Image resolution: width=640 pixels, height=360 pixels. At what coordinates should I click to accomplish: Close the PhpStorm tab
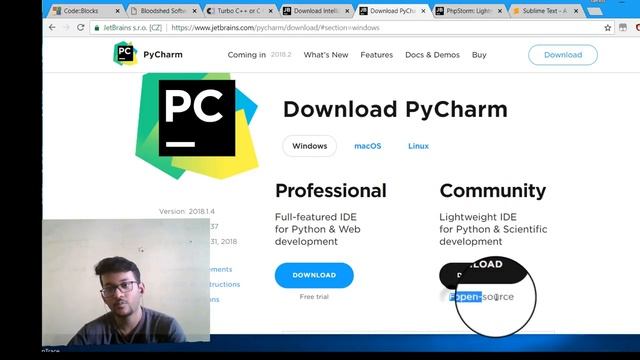click(x=500, y=11)
